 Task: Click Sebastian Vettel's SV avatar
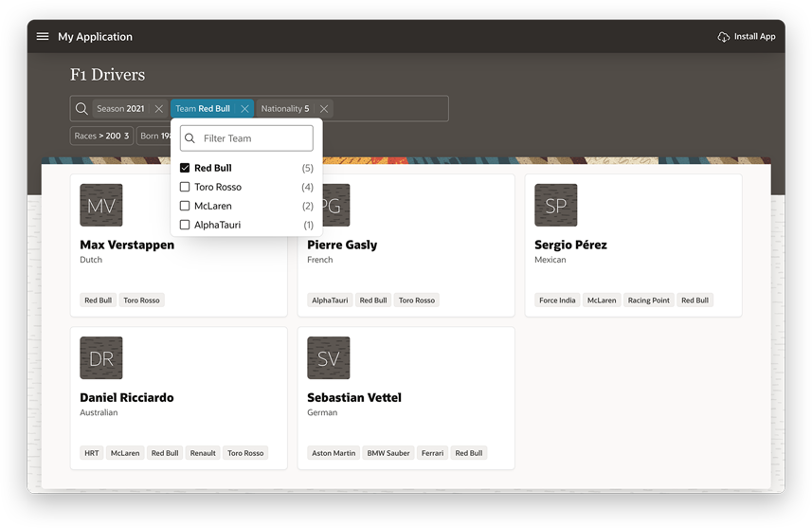tap(329, 358)
